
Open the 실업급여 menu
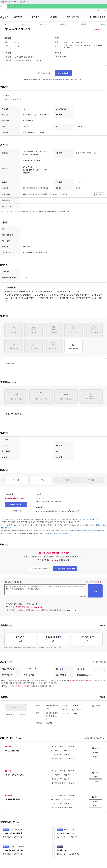click(x=53, y=17)
